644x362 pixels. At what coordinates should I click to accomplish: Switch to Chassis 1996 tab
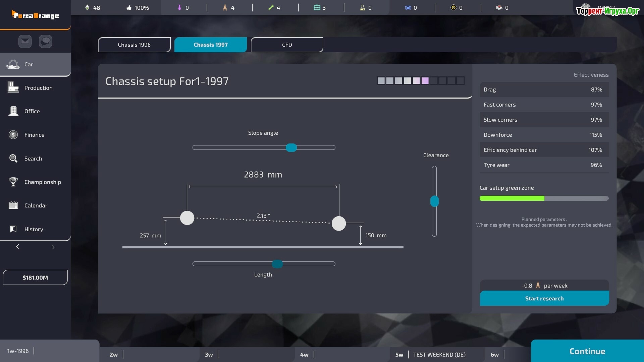point(134,45)
